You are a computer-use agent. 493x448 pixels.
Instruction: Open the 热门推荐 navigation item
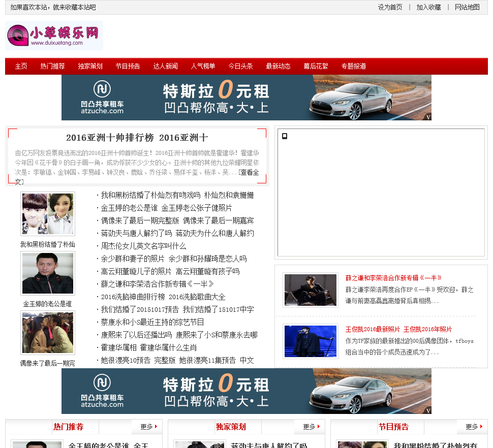52,67
